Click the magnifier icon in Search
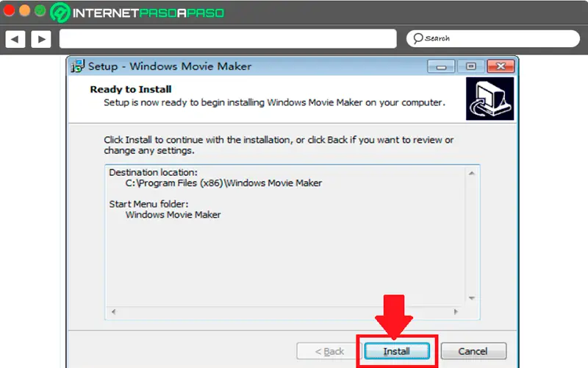Image resolution: width=588 pixels, height=368 pixels. pyautogui.click(x=417, y=38)
